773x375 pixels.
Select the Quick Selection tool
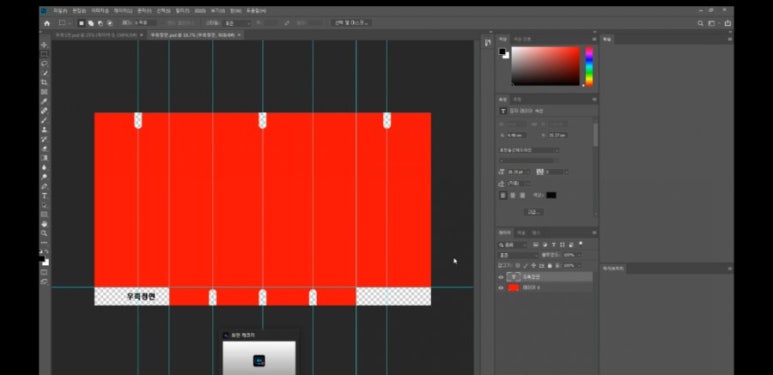coord(44,73)
